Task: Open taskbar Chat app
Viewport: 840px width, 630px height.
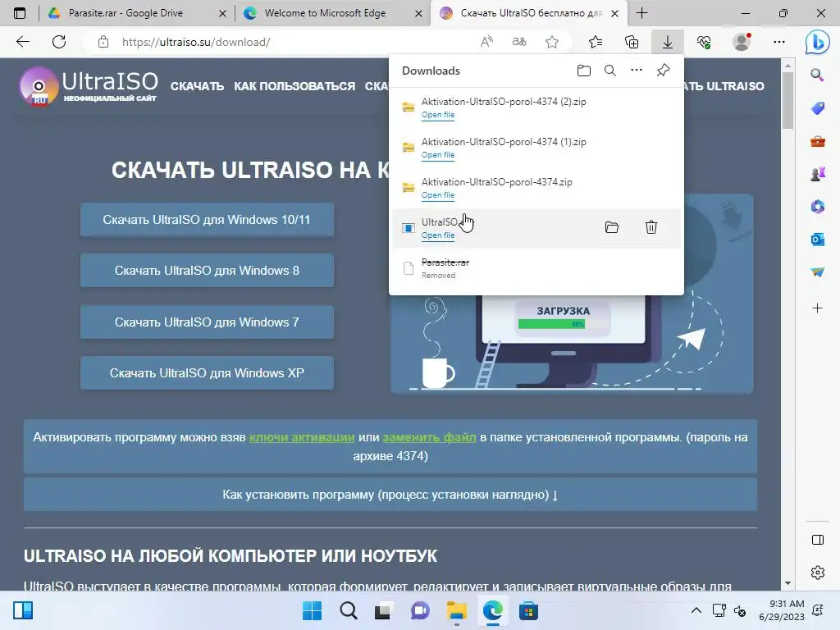Action: coord(420,610)
